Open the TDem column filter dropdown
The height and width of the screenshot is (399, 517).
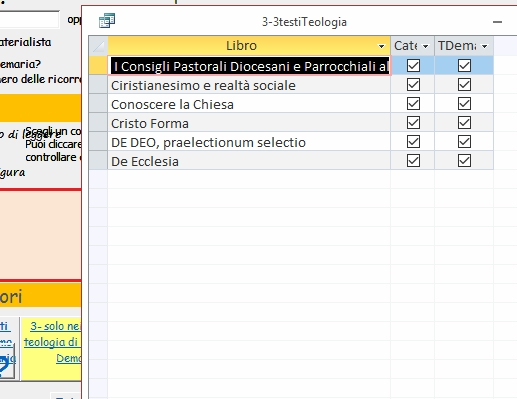click(x=485, y=46)
